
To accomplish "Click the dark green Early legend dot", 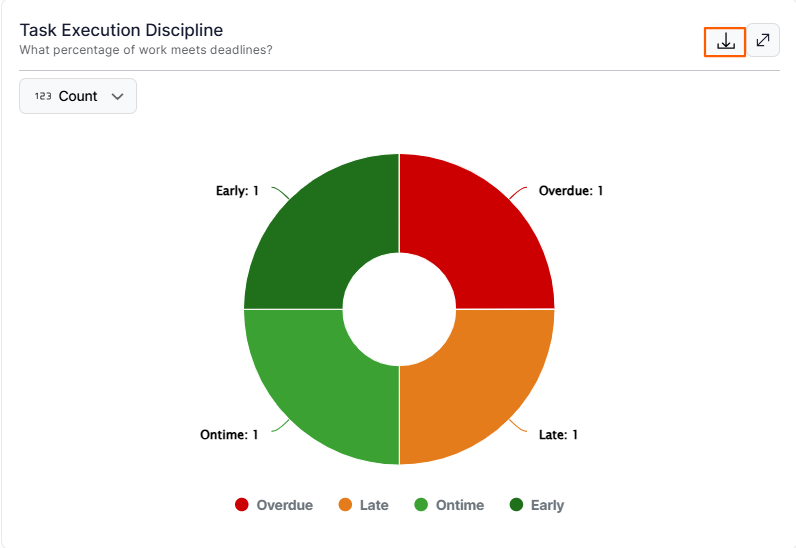I will [x=517, y=505].
